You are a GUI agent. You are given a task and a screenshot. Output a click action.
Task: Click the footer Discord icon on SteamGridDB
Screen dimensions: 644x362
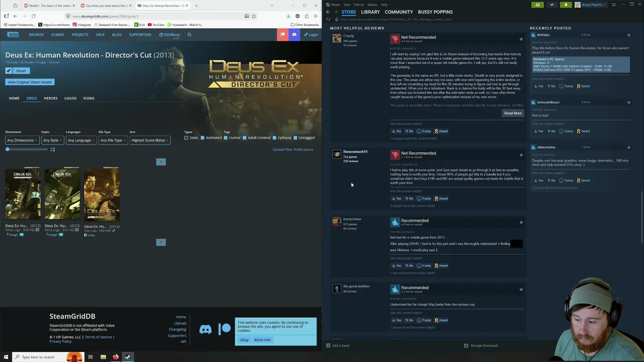(205, 329)
